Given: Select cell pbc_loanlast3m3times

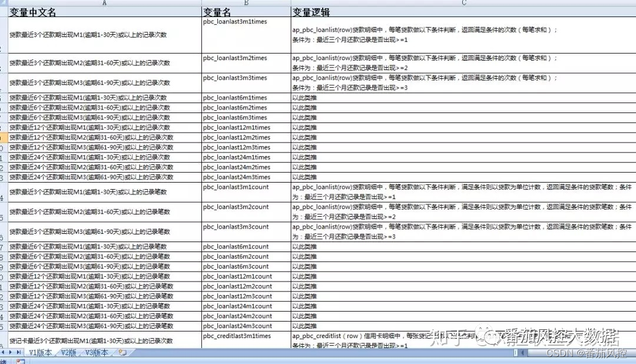Looking at the screenshot, I should click(x=246, y=83).
